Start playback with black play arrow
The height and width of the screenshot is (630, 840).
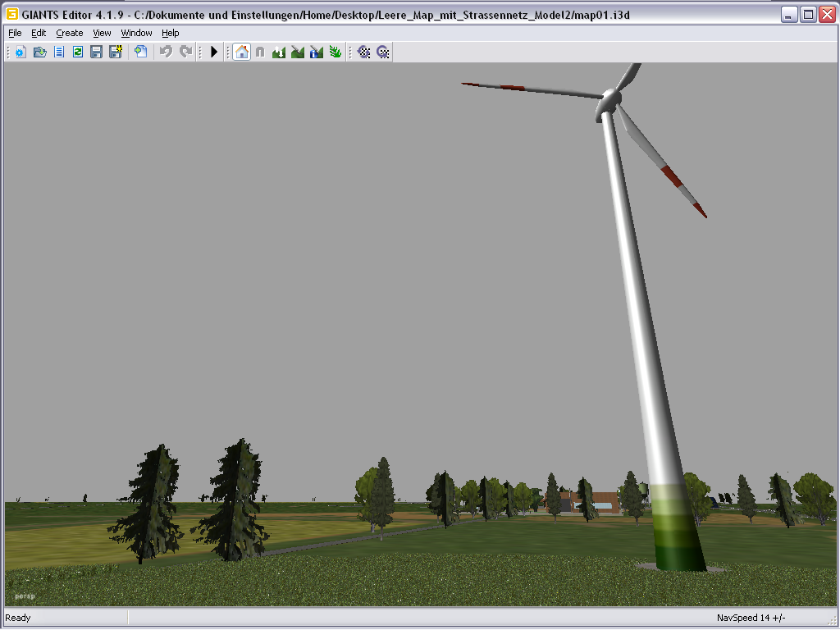coord(214,52)
